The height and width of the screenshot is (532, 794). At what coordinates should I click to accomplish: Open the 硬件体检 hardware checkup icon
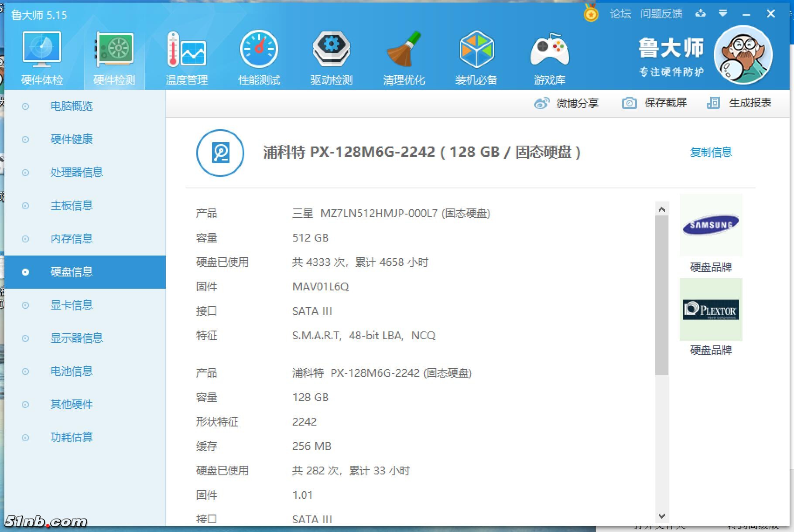[42, 57]
